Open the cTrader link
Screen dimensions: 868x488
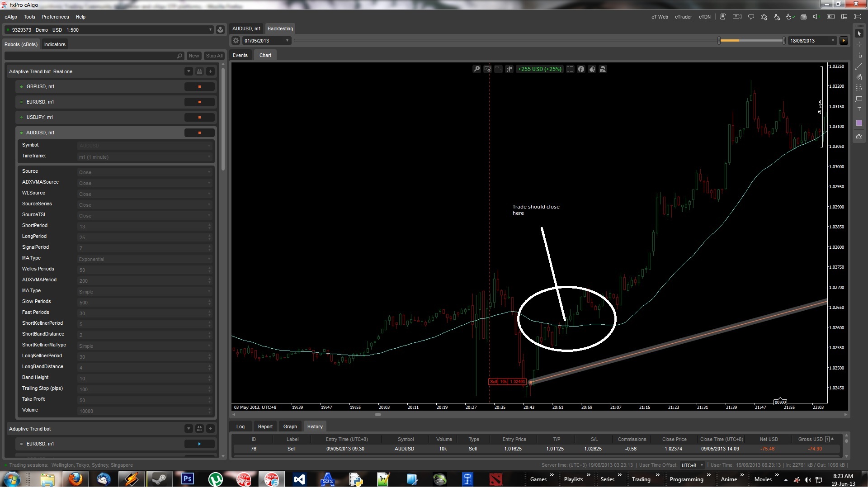tap(684, 17)
